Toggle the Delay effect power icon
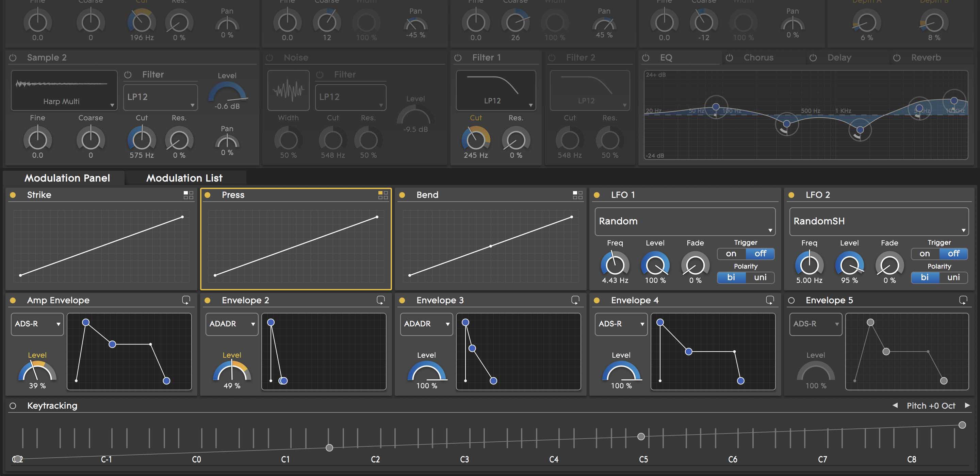 pyautogui.click(x=813, y=58)
